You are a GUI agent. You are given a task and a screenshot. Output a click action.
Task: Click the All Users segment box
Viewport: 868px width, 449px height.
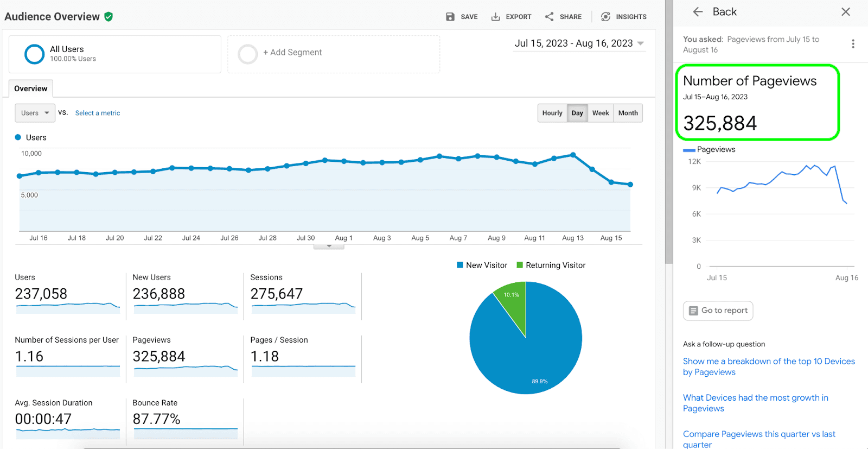coord(115,54)
